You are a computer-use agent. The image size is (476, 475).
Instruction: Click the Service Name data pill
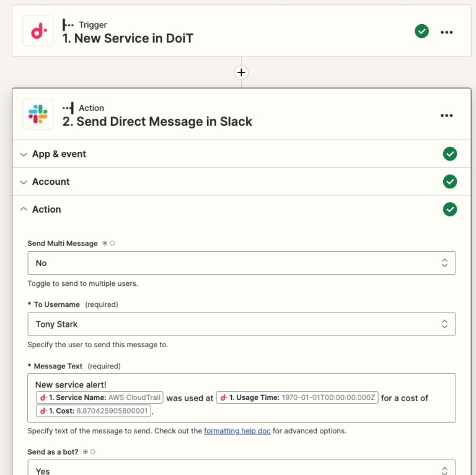[100, 397]
